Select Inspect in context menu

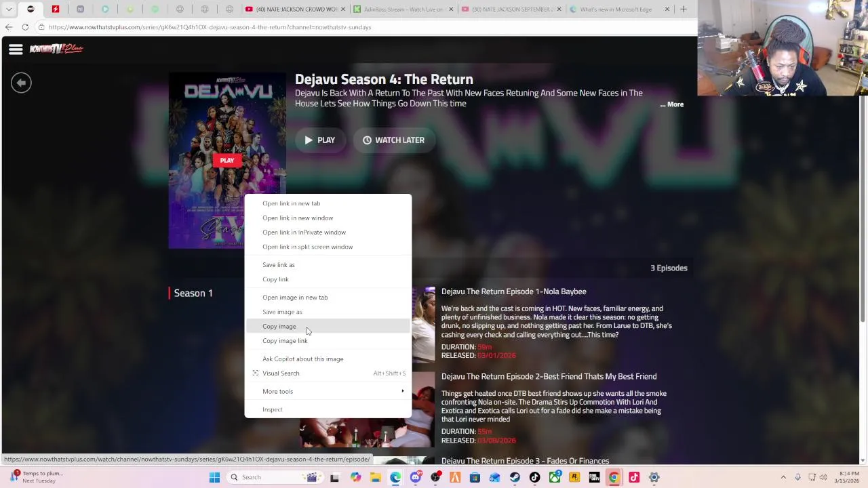click(328, 409)
